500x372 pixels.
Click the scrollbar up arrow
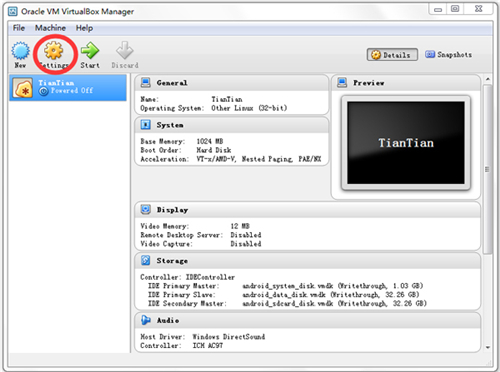[x=488, y=79]
